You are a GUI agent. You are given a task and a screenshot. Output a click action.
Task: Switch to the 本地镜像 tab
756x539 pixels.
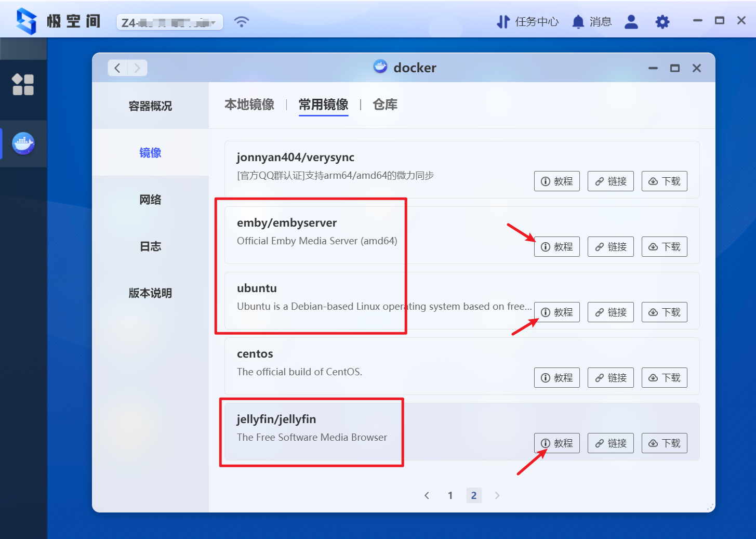pos(249,104)
